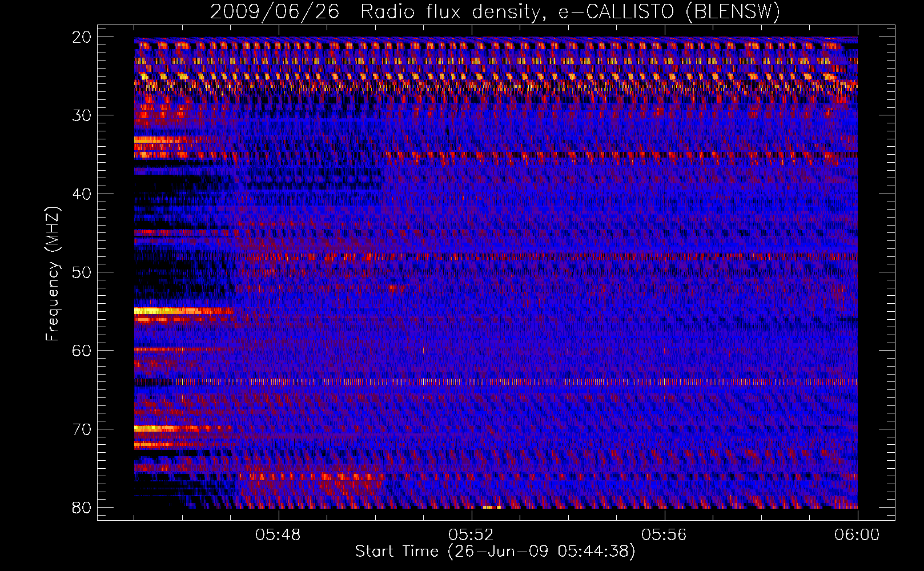
Task: Click the 30 frequency tick label
Action: 82,116
